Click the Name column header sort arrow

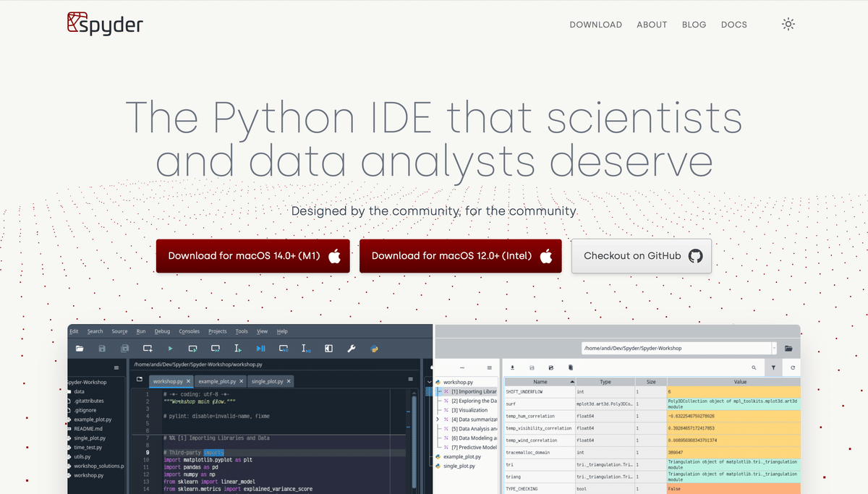[x=572, y=382]
